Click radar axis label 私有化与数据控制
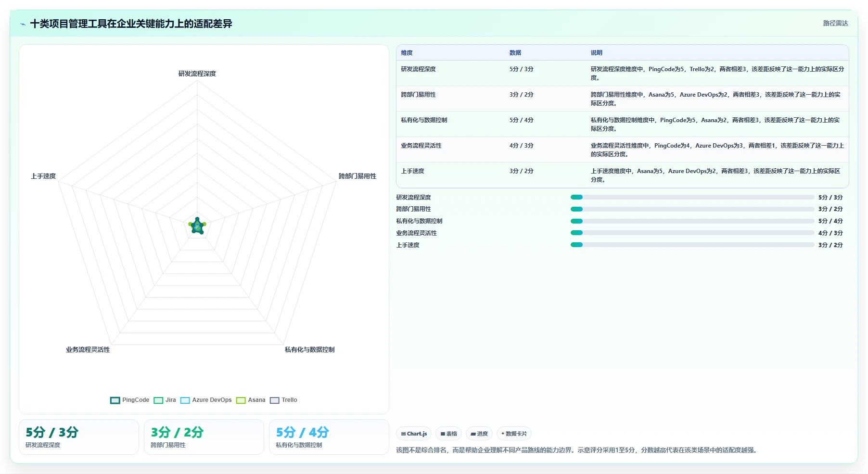The image size is (868, 474). coord(309,349)
